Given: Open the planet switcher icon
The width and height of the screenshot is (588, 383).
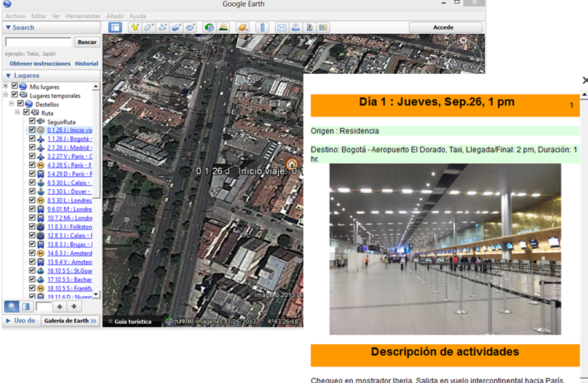Looking at the screenshot, I should (x=243, y=28).
